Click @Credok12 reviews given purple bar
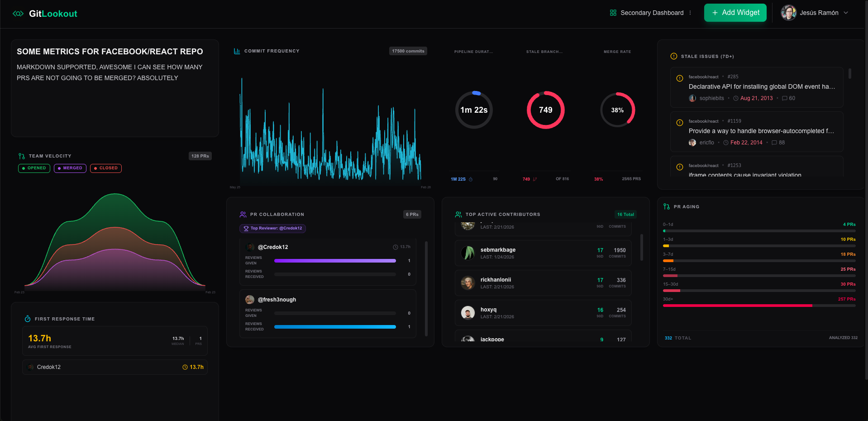 click(x=335, y=261)
